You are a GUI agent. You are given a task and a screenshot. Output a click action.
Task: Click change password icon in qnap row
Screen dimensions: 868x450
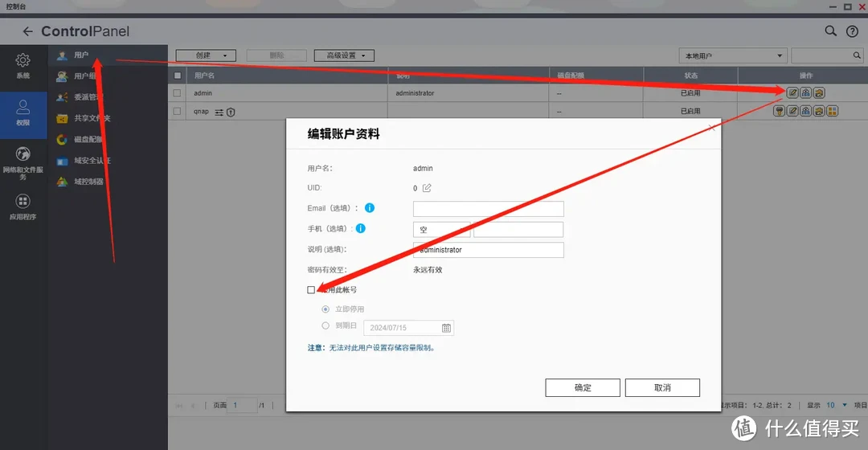click(x=780, y=111)
